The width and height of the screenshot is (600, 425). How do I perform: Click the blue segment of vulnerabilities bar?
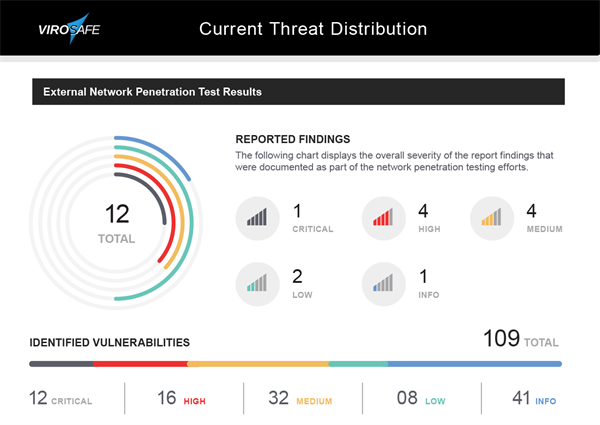(474, 364)
